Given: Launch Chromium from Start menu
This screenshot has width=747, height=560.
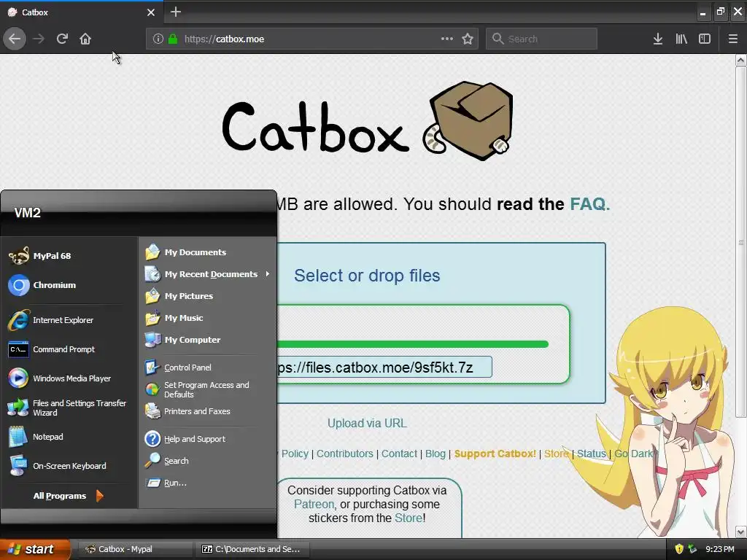Looking at the screenshot, I should (69, 285).
